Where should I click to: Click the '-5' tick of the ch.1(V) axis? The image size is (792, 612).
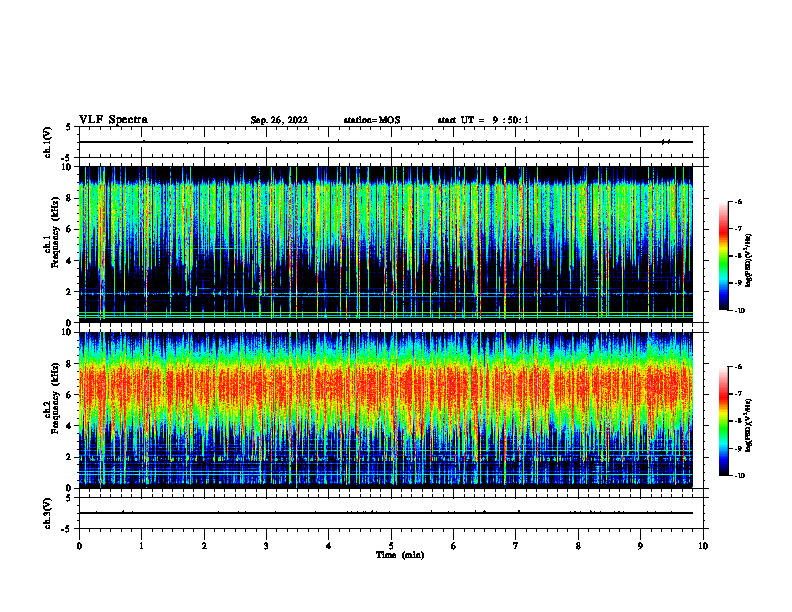[x=67, y=158]
